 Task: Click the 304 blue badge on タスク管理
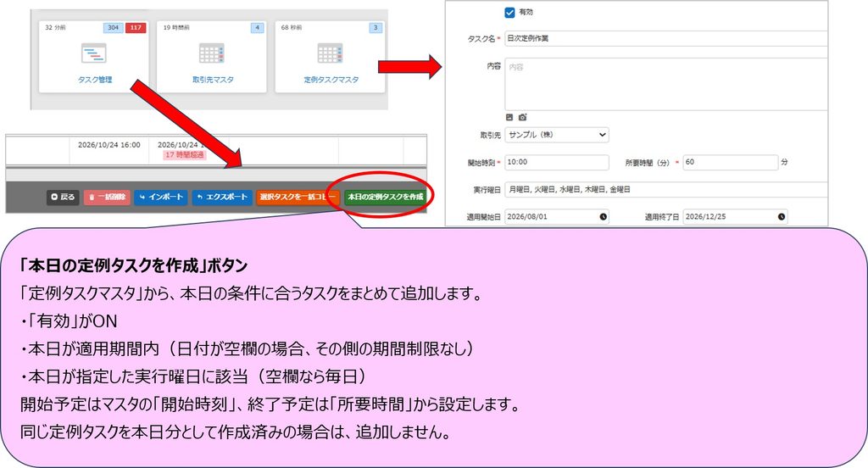tap(114, 28)
